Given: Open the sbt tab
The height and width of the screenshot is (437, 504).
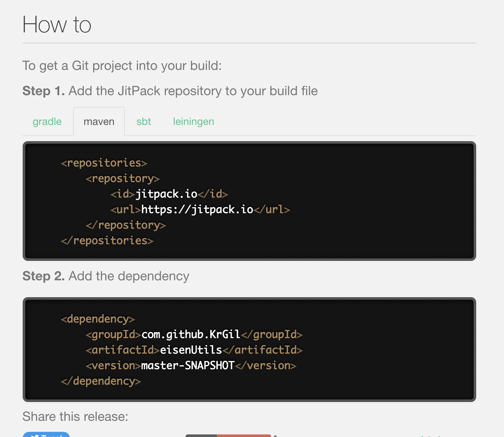Looking at the screenshot, I should pos(144,122).
